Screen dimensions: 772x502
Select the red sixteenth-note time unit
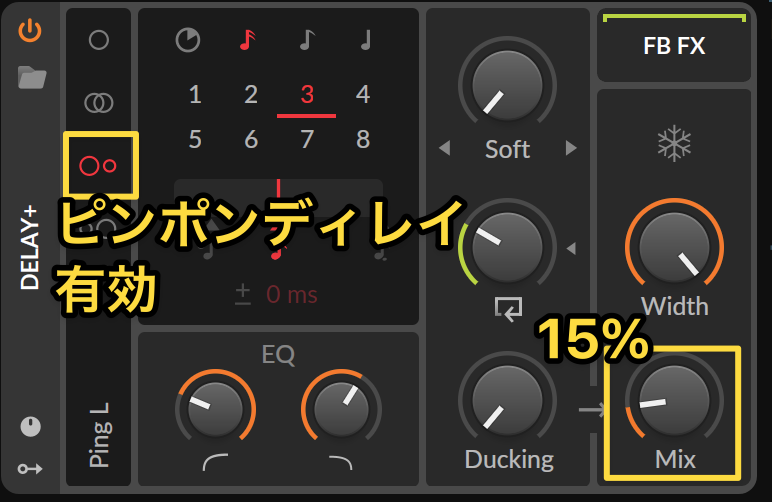coord(248,40)
